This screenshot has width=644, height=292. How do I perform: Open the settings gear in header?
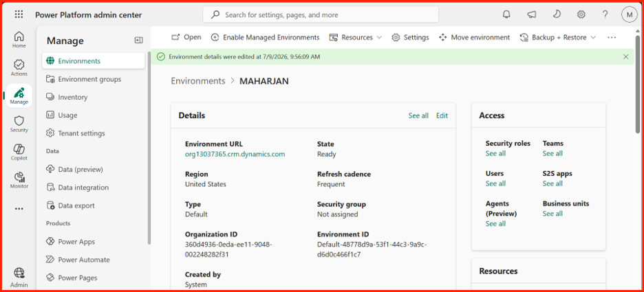click(x=581, y=14)
